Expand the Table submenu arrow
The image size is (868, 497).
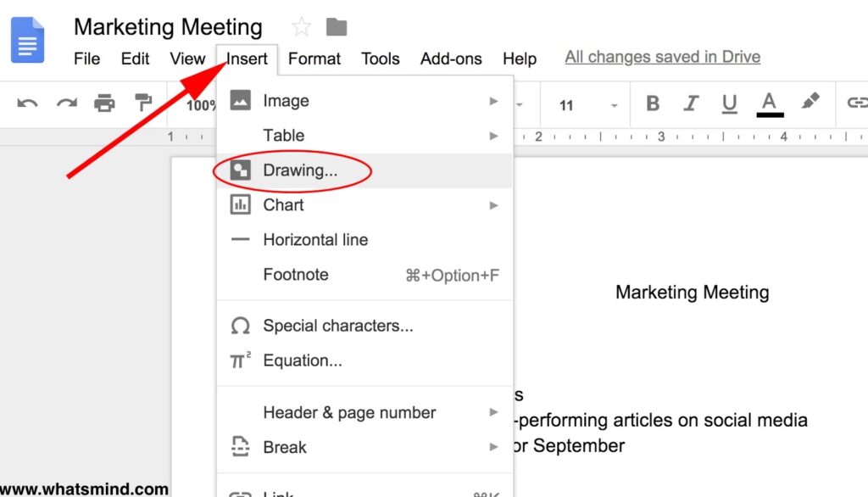494,136
